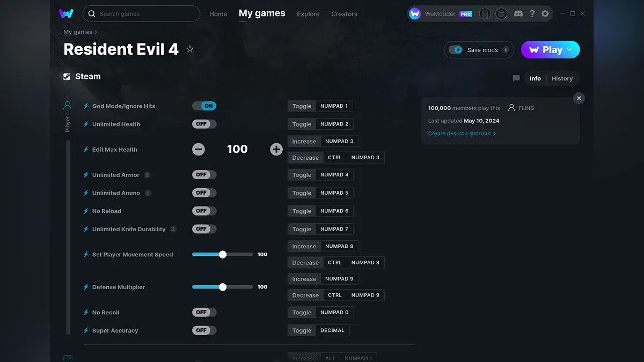
Task: Open the Discord icon in top bar
Action: 518,14
